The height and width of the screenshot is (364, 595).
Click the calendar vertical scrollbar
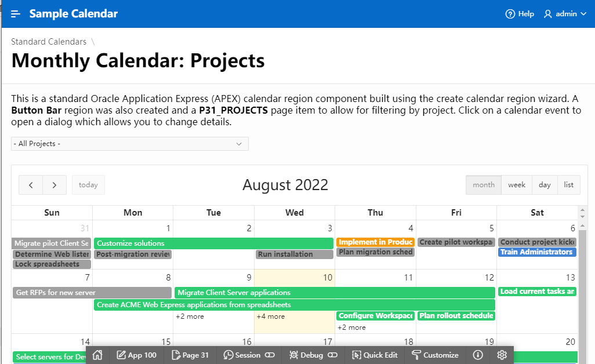point(582,278)
